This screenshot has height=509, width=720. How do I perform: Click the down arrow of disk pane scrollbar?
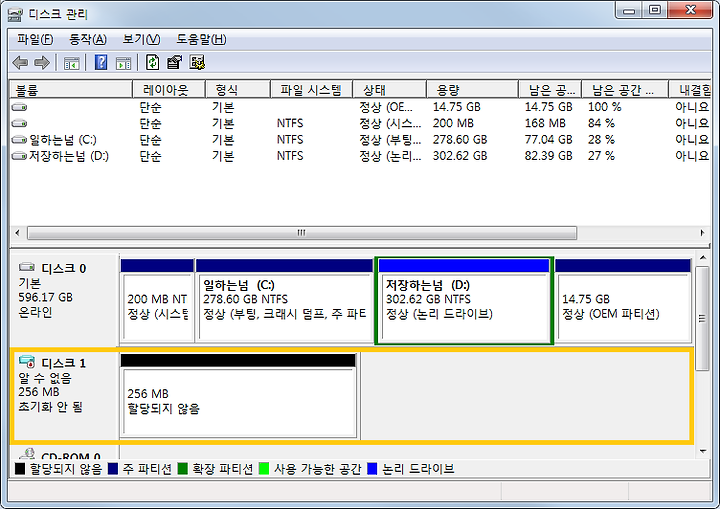click(703, 451)
